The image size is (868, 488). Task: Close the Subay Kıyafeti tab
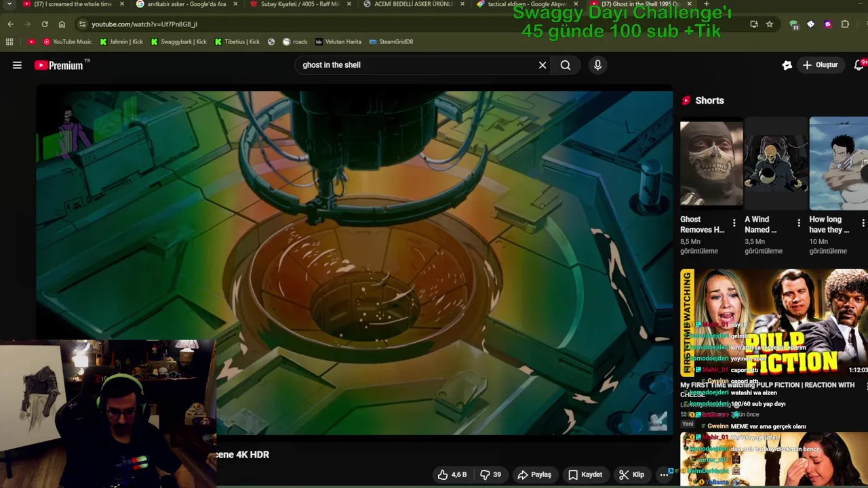click(349, 4)
